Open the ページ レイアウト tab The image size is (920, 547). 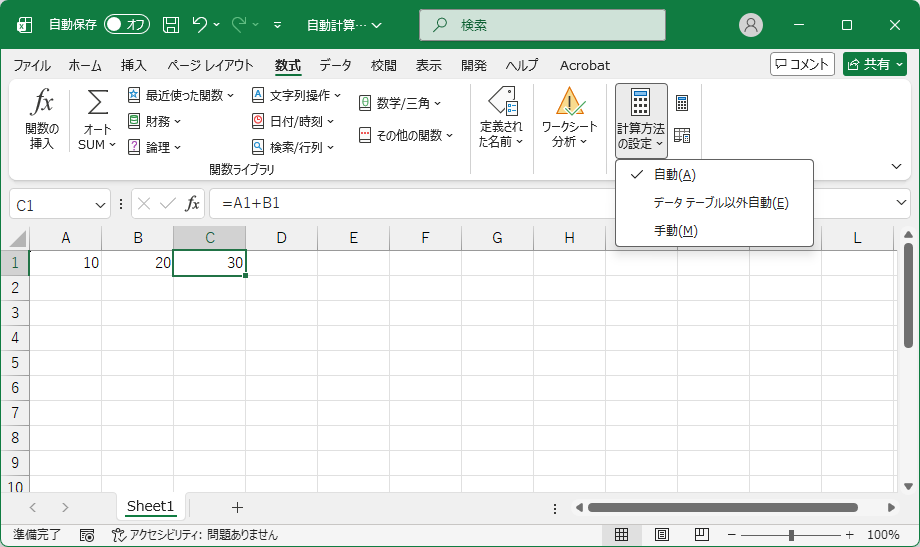210,65
